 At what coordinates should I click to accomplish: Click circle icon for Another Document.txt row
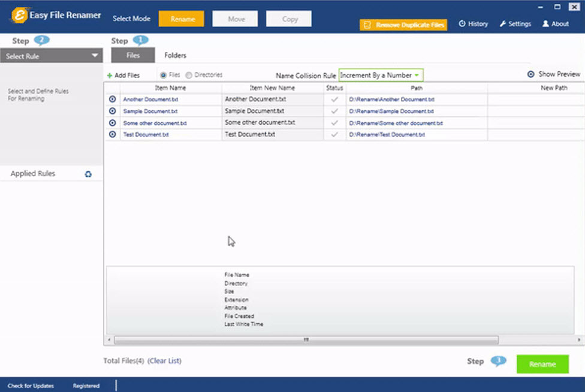pyautogui.click(x=112, y=99)
